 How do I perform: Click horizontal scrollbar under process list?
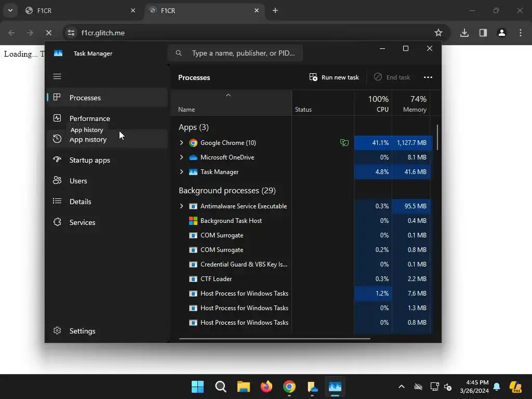(274, 338)
